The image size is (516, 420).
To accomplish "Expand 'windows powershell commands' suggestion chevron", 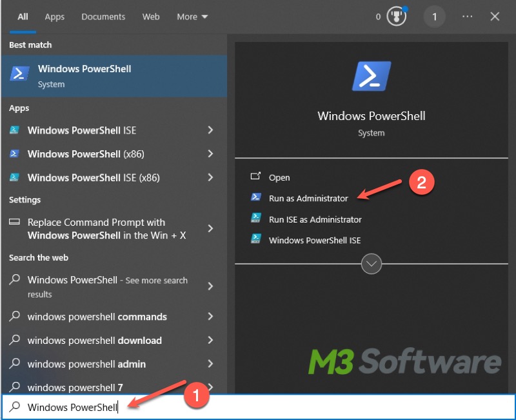I will pos(210,316).
